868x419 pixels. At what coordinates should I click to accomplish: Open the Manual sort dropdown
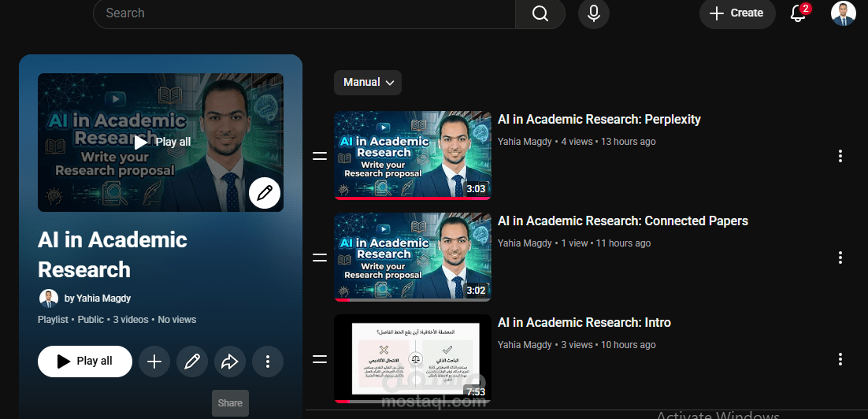tap(368, 83)
